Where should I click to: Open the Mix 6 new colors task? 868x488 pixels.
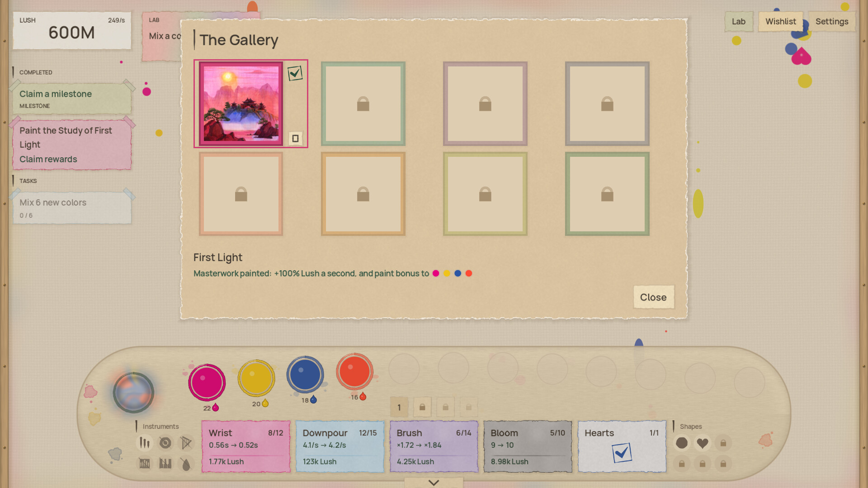(72, 208)
